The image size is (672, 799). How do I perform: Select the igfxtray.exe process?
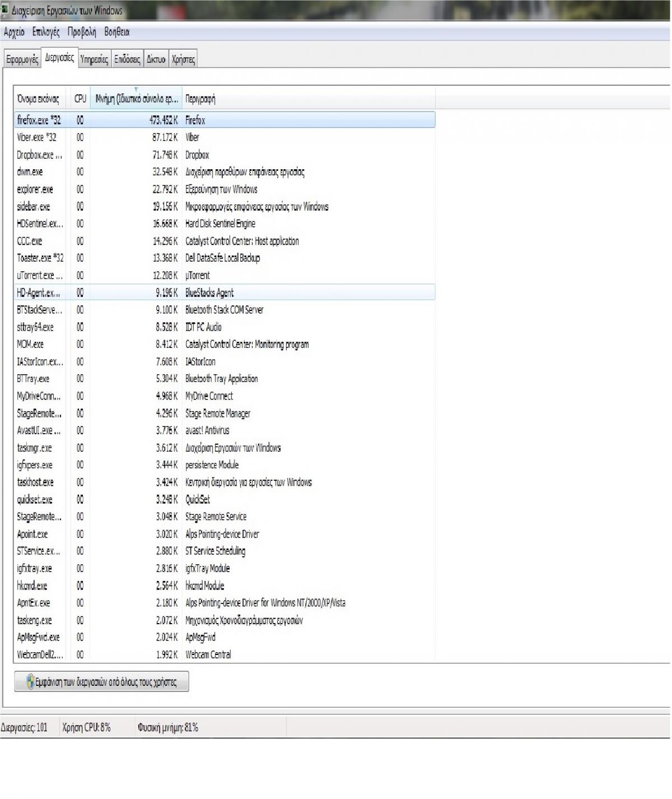225,569
